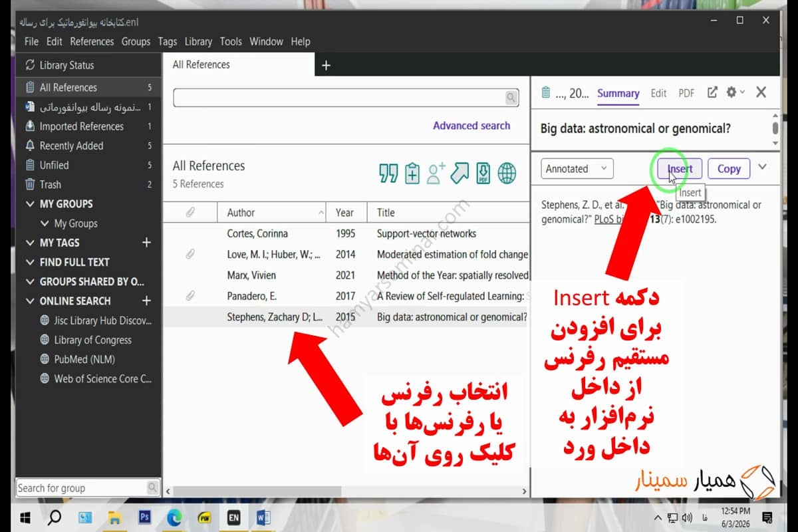Sort by the Title column header
This screenshot has width=798, height=532.
coord(448,213)
